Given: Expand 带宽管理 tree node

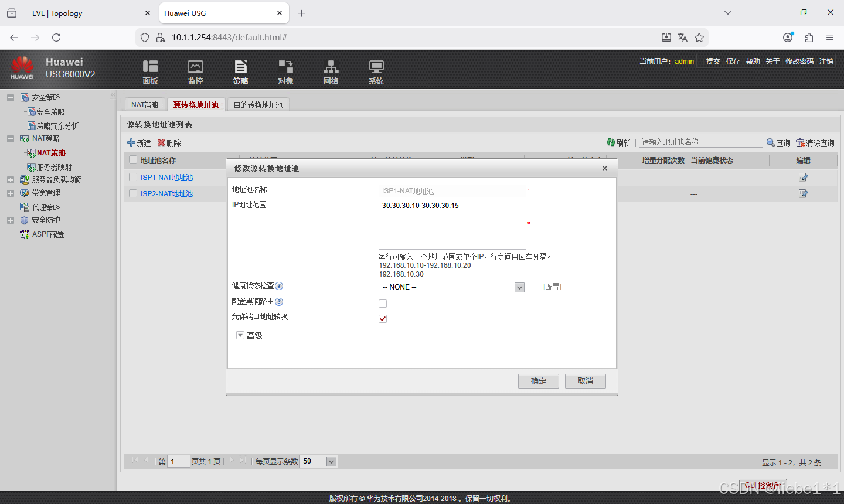Looking at the screenshot, I should click(11, 193).
